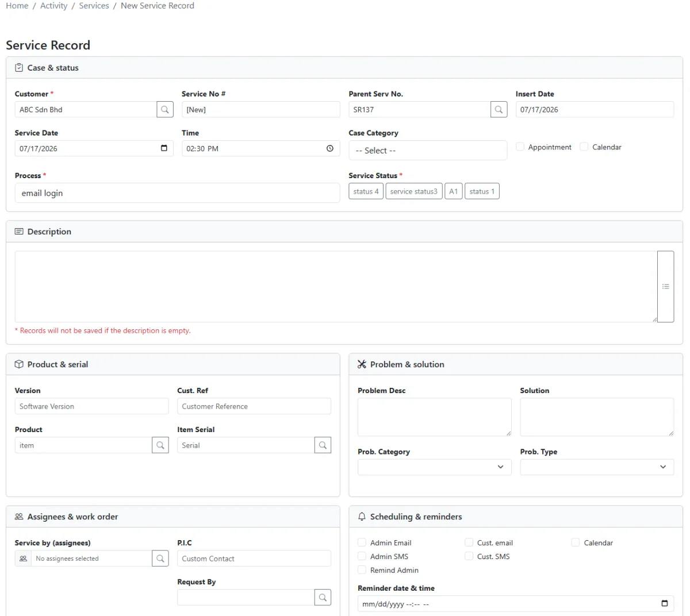This screenshot has width=690, height=616.
Task: Click Scheduling & reminders bell icon
Action: (362, 517)
